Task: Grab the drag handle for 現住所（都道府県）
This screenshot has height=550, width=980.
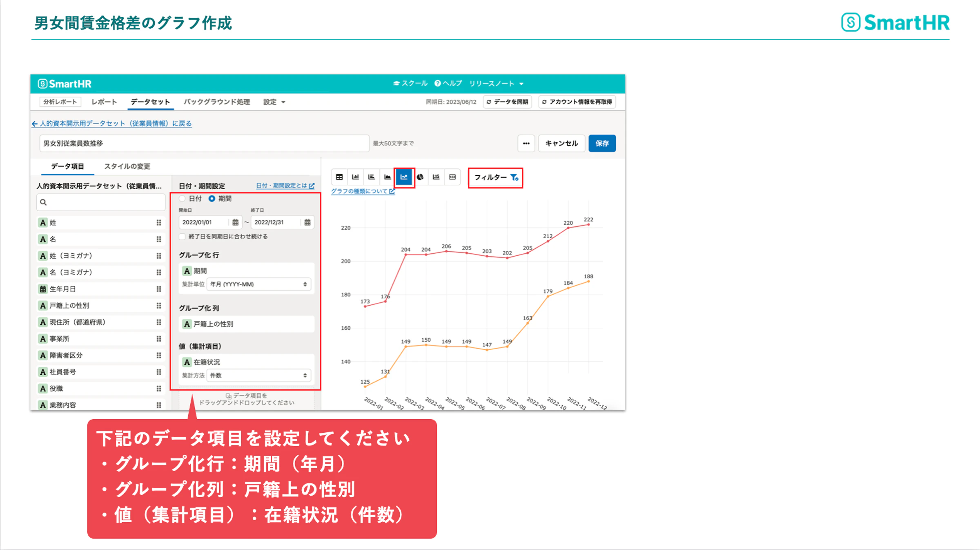Action: pos(159,322)
